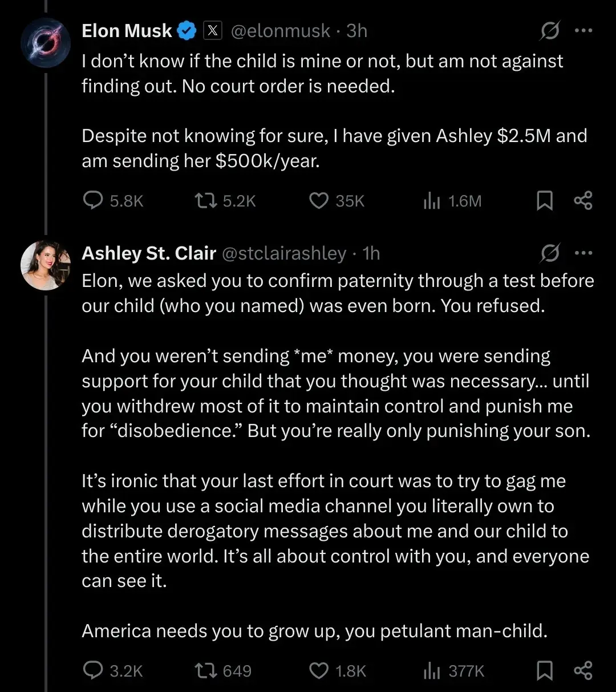Like Ashley St. Clair's post
The image size is (616, 692).
[x=318, y=671]
